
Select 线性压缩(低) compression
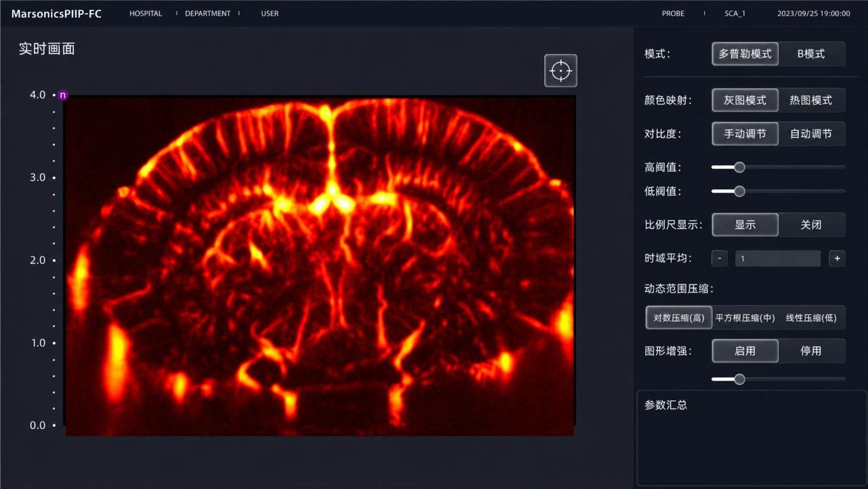point(811,318)
